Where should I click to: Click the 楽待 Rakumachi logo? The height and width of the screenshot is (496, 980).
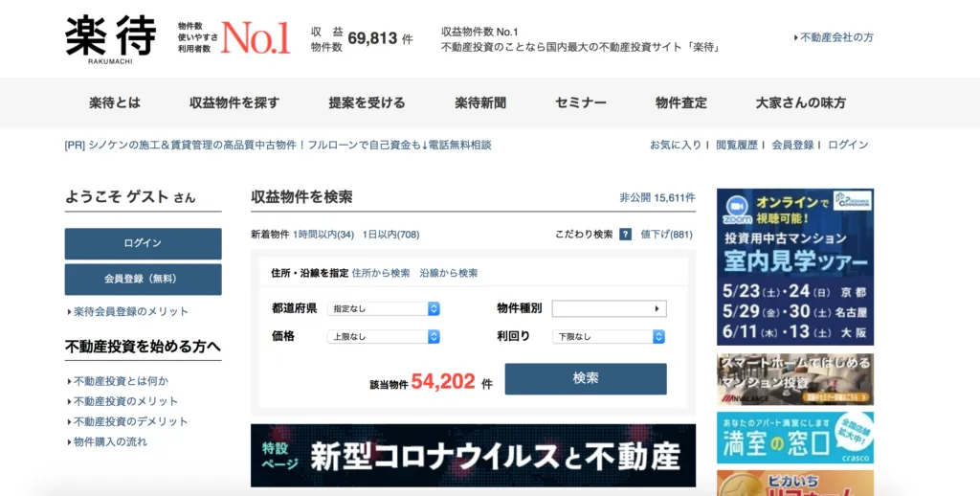pyautogui.click(x=111, y=38)
